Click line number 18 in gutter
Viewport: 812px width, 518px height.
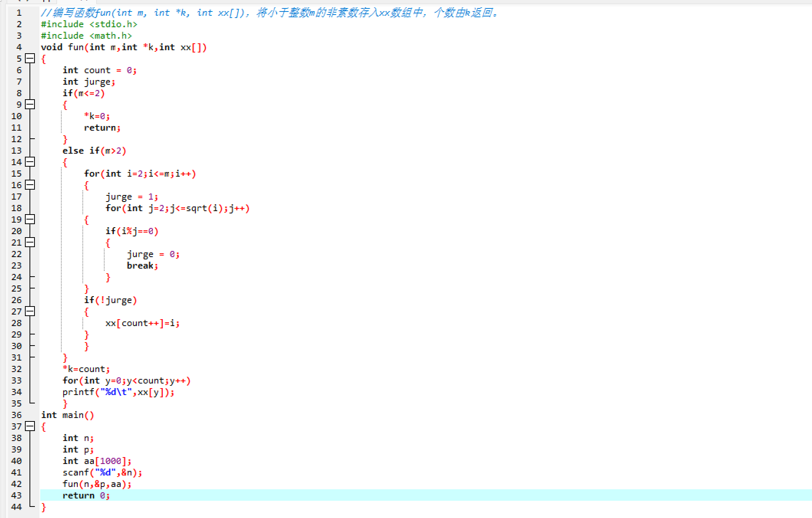(x=16, y=208)
